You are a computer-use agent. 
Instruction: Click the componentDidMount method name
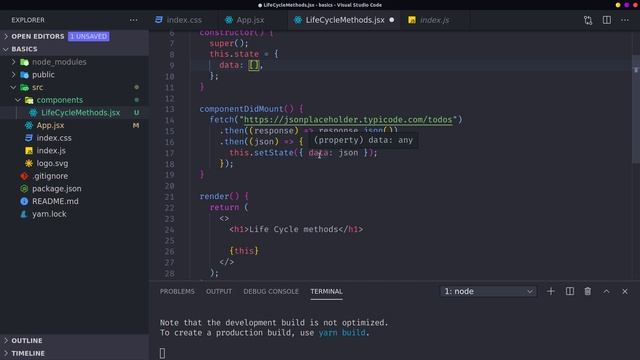tap(241, 109)
